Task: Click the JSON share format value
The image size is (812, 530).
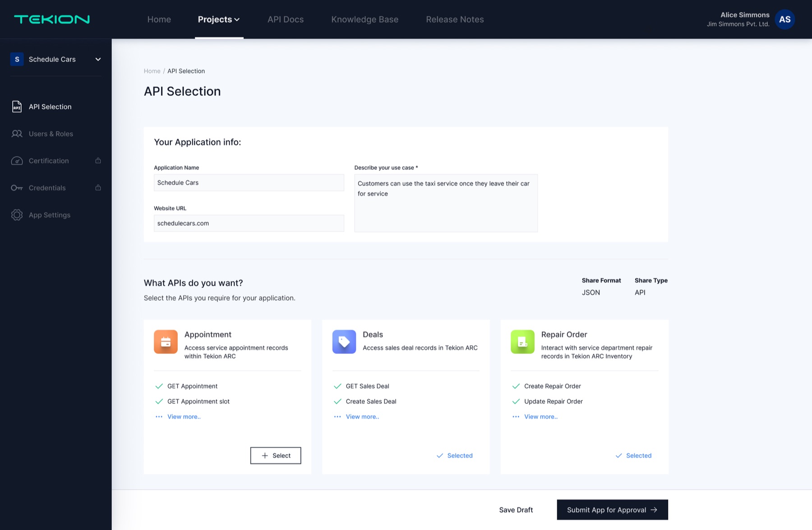Action: tap(591, 293)
